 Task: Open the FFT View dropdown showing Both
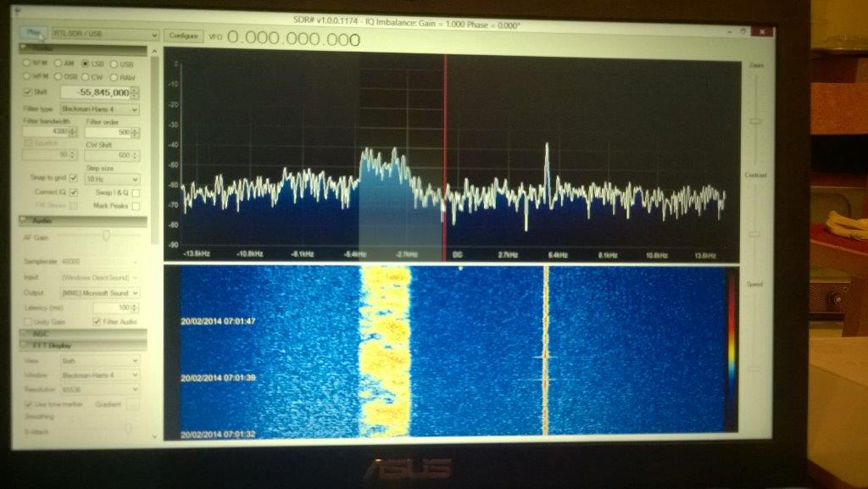(100, 361)
